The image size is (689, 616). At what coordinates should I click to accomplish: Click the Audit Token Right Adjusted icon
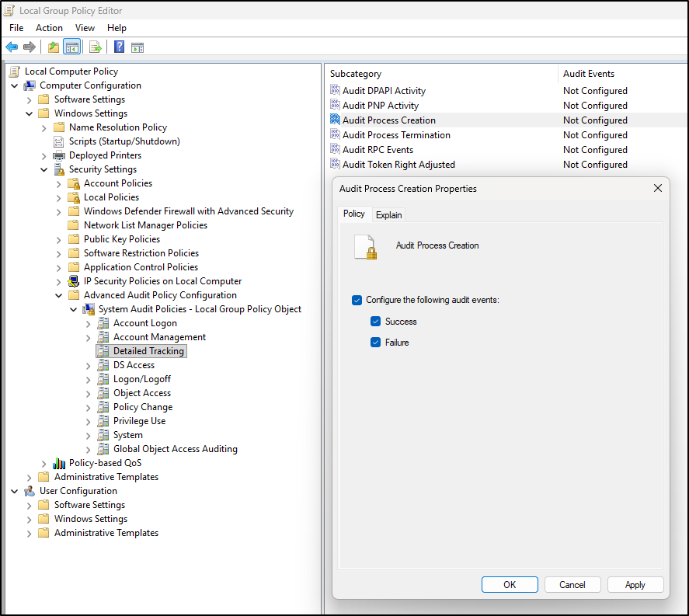tap(335, 164)
